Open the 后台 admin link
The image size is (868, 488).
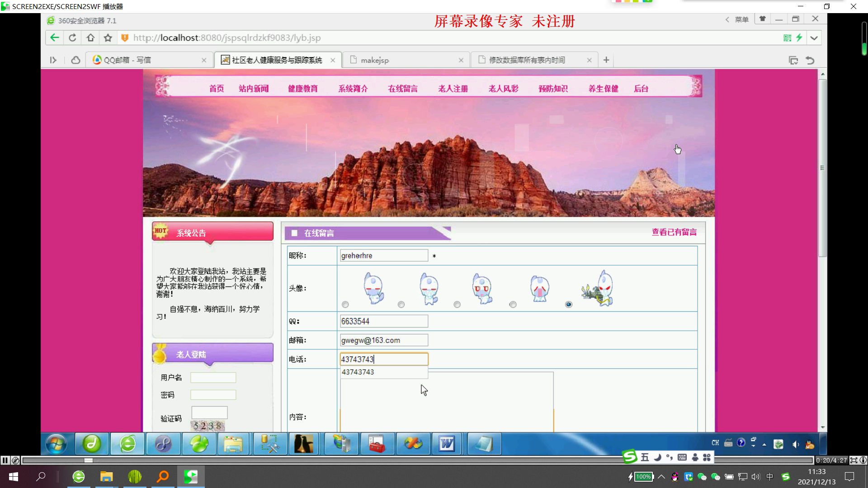coord(641,89)
